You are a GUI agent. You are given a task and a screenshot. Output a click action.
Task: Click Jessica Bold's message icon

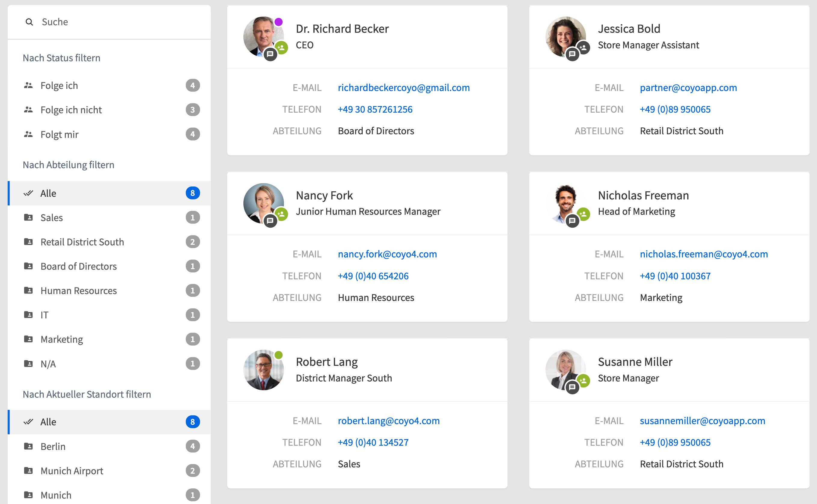(572, 54)
